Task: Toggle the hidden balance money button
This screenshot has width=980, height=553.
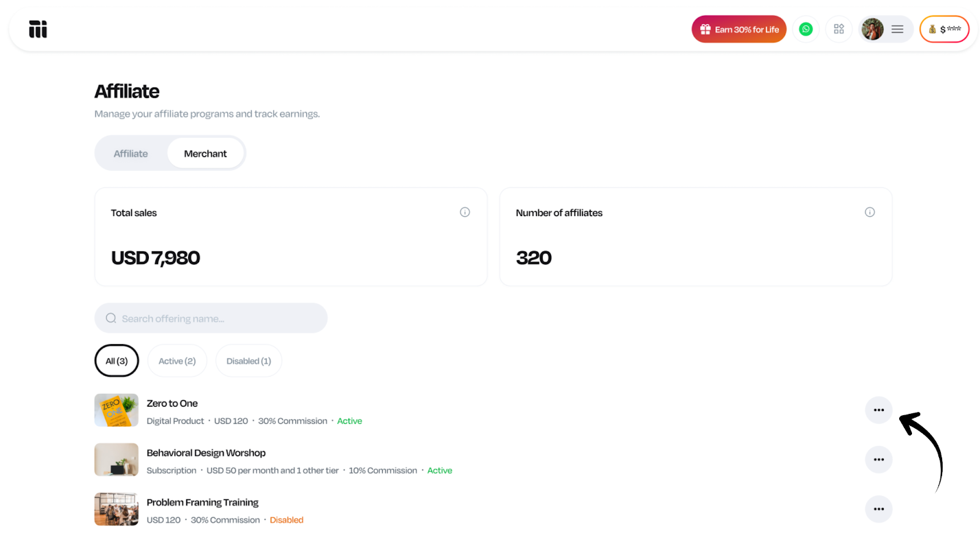Action: click(x=944, y=29)
